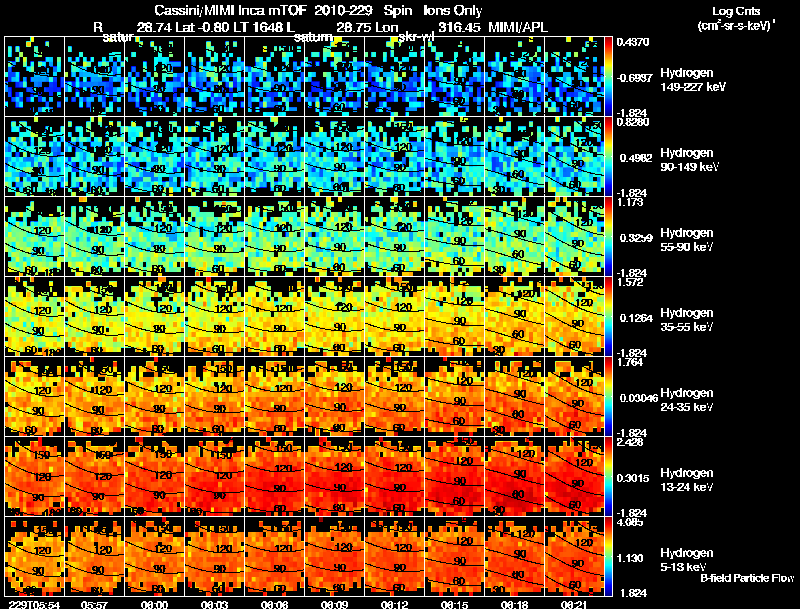Image resolution: width=800 pixels, height=609 pixels.
Task: Click the MIMI/APL label in the header
Action: tap(518, 28)
